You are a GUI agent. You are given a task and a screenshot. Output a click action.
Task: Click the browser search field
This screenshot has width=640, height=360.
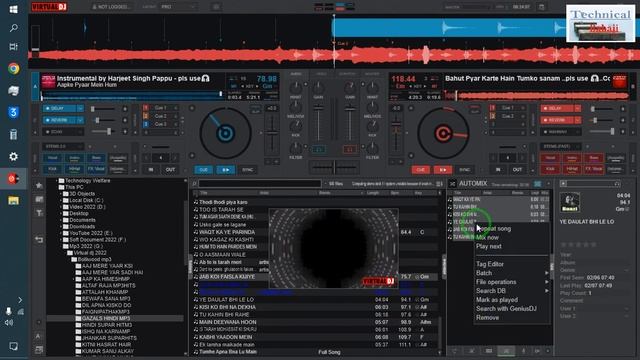[260, 184]
